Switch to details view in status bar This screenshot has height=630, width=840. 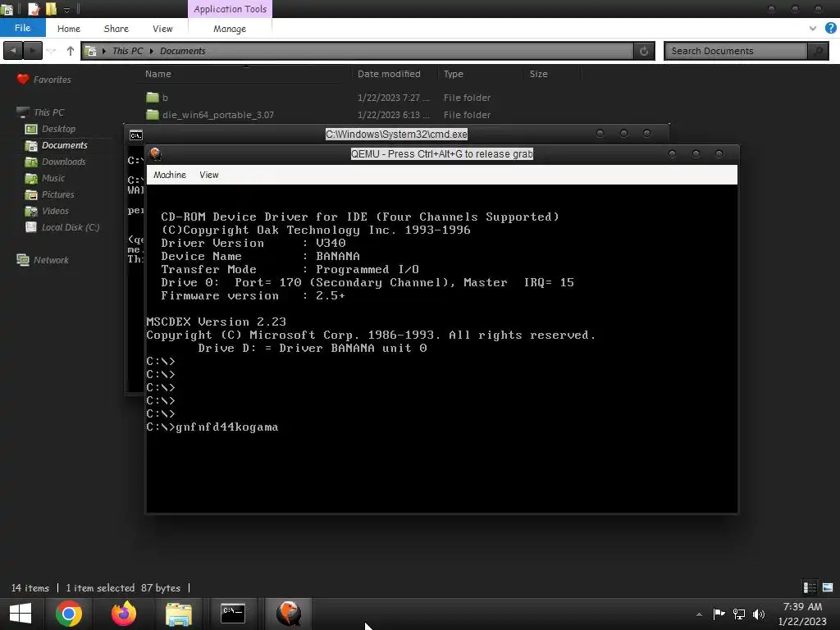(810, 587)
